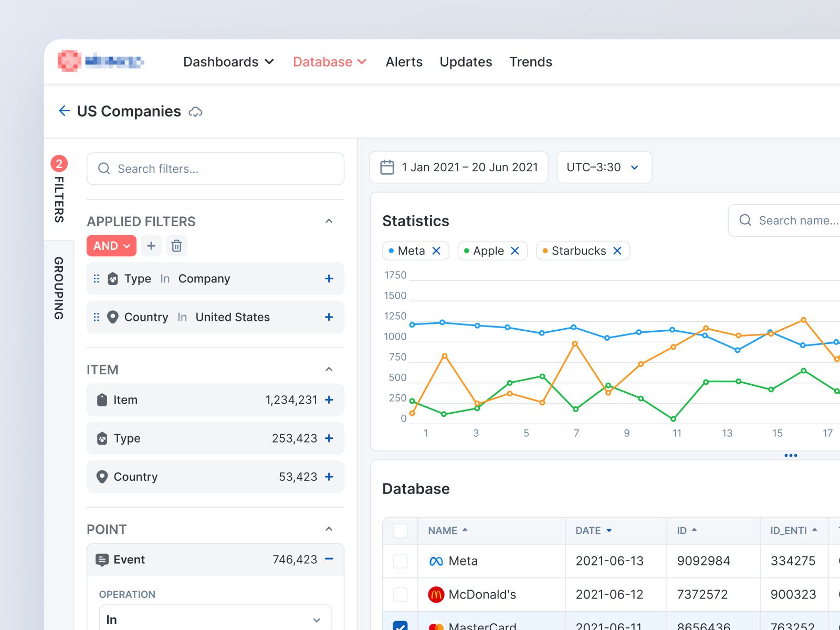The width and height of the screenshot is (840, 630).
Task: Click the Search filters input field
Action: [215, 169]
